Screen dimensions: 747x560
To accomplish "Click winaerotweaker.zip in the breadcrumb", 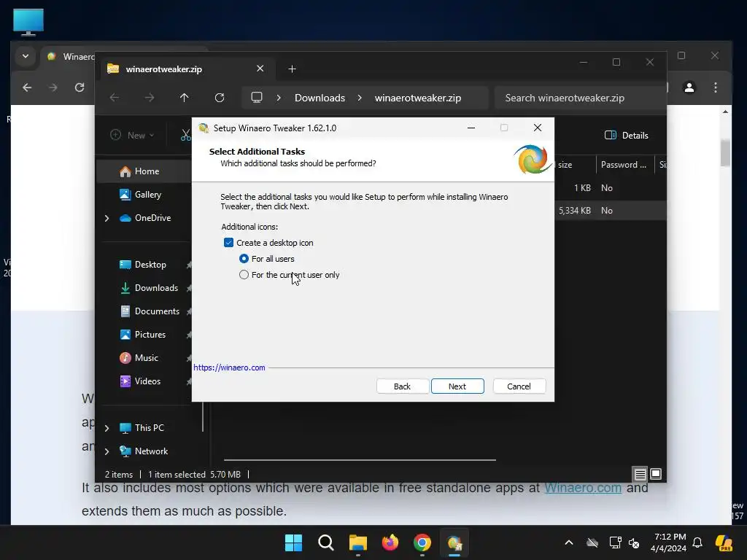I will click(x=418, y=98).
